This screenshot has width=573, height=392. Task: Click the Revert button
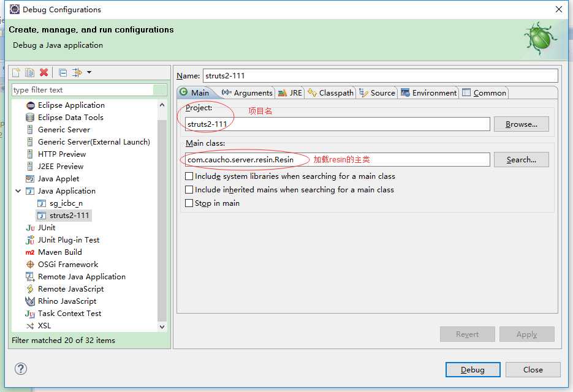coord(468,334)
